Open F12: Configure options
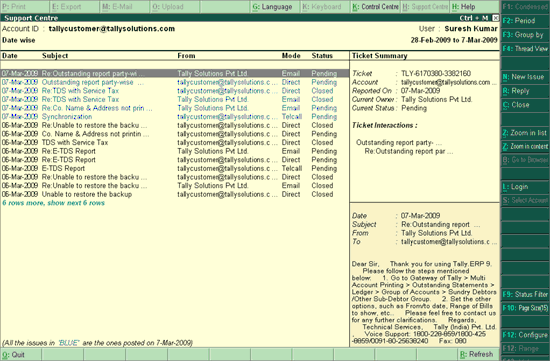The image size is (550, 361). (x=525, y=335)
